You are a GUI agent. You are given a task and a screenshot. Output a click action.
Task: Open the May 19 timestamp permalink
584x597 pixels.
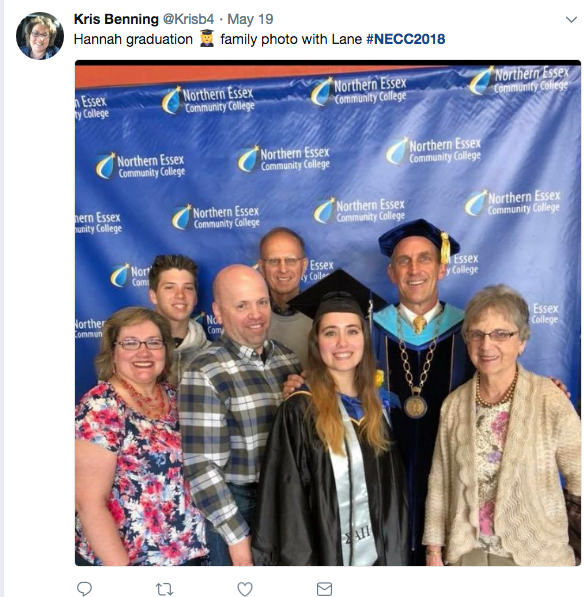pyautogui.click(x=250, y=19)
